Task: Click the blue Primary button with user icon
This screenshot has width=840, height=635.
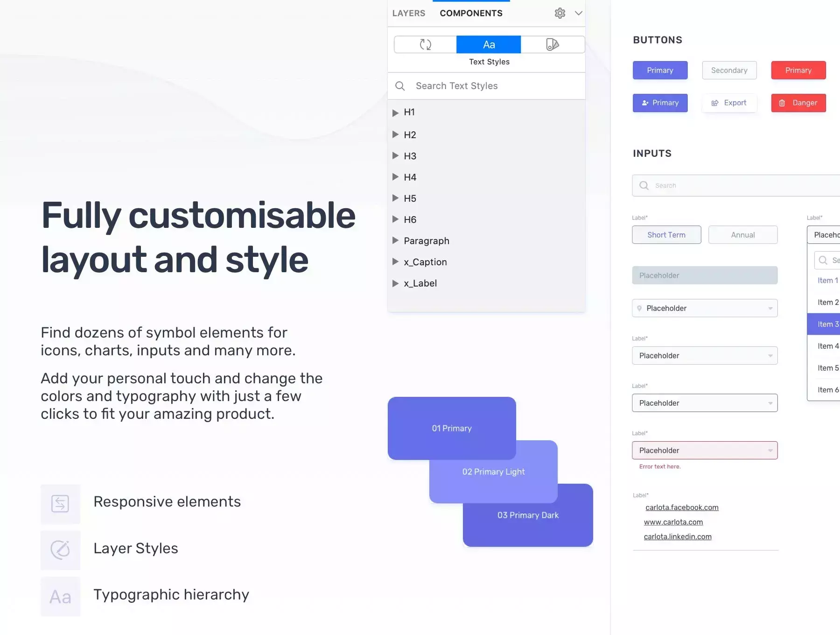Action: (x=660, y=103)
